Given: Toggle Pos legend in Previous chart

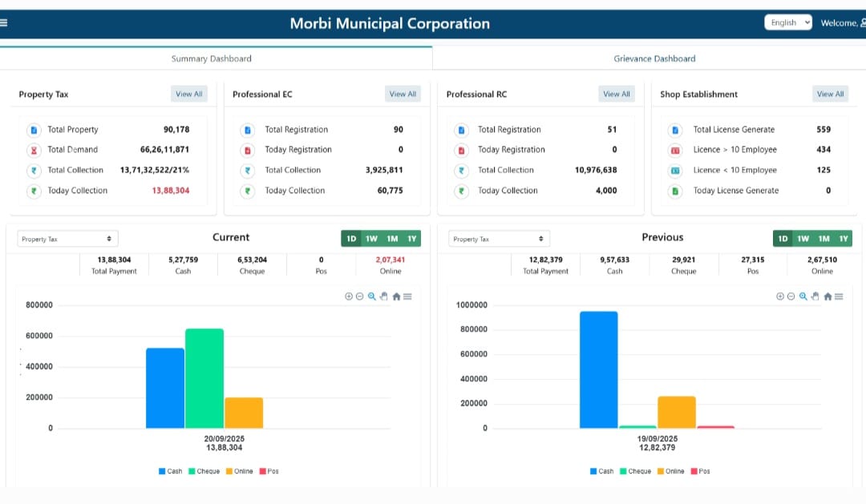Looking at the screenshot, I should tap(700, 471).
